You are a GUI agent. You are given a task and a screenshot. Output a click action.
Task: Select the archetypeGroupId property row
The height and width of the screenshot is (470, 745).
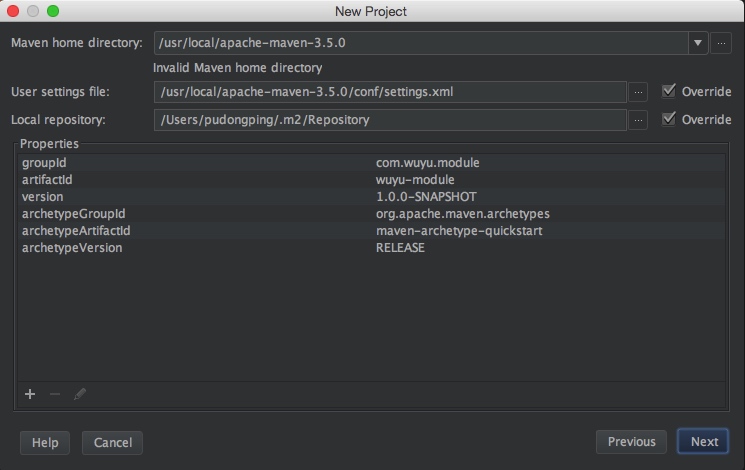372,214
